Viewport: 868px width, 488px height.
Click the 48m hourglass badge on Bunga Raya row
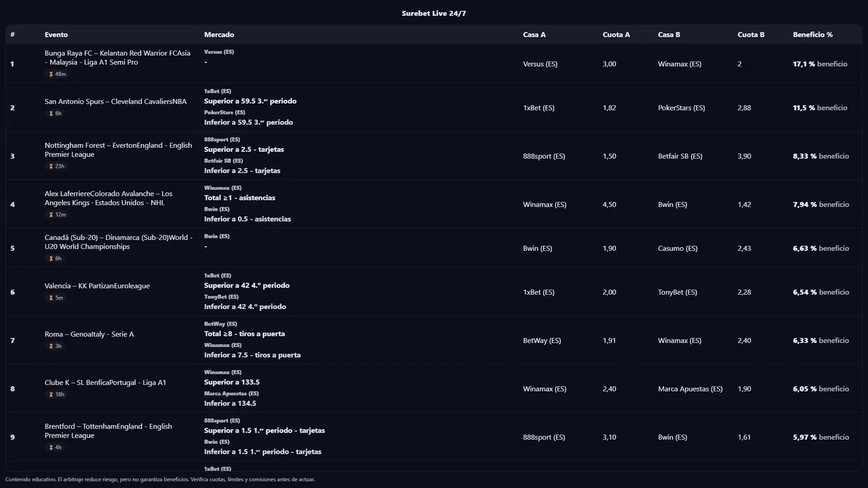point(58,74)
